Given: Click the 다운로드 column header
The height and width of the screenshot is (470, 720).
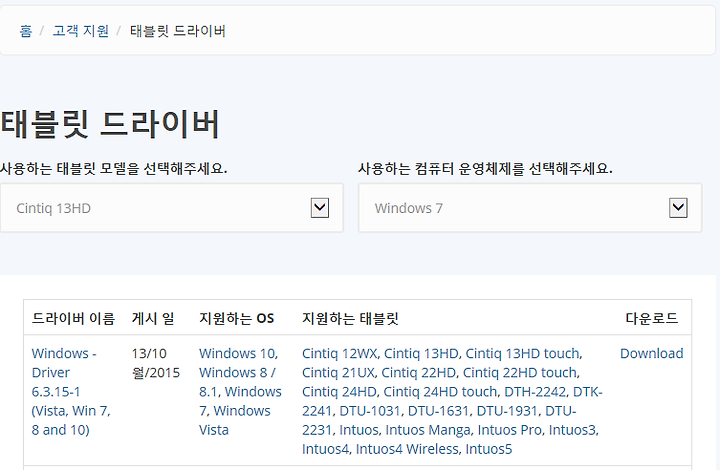Looking at the screenshot, I should point(652,319).
